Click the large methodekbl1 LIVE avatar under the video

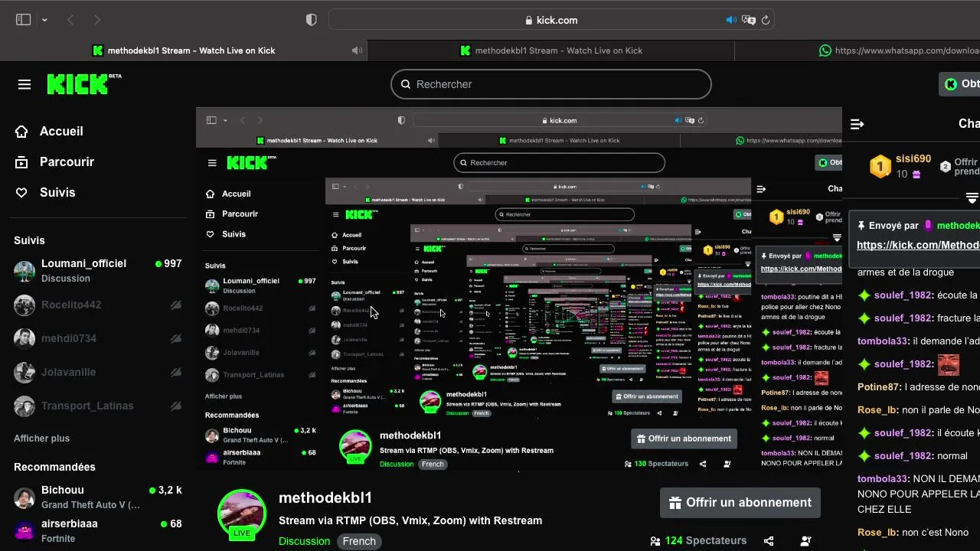[x=242, y=514]
